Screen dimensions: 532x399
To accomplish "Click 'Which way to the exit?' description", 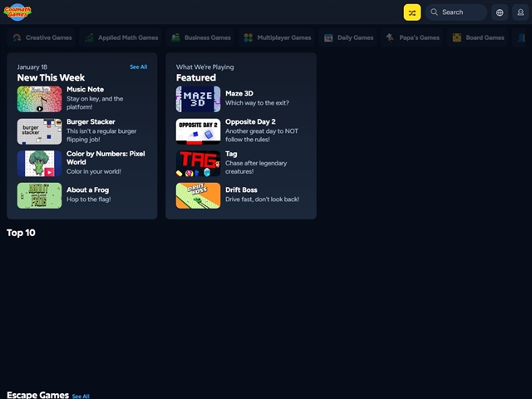I will pyautogui.click(x=257, y=103).
